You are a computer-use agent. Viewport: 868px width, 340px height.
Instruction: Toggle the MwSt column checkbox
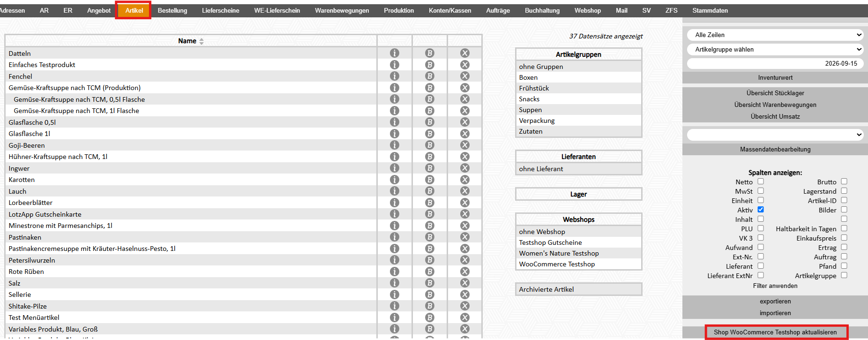(x=761, y=191)
